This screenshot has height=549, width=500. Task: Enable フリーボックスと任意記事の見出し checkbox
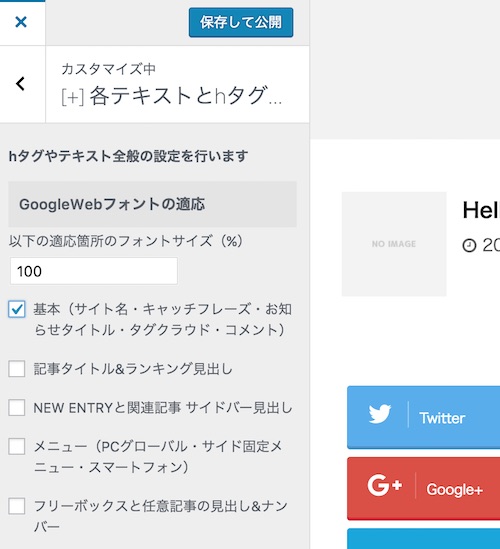pyautogui.click(x=17, y=506)
